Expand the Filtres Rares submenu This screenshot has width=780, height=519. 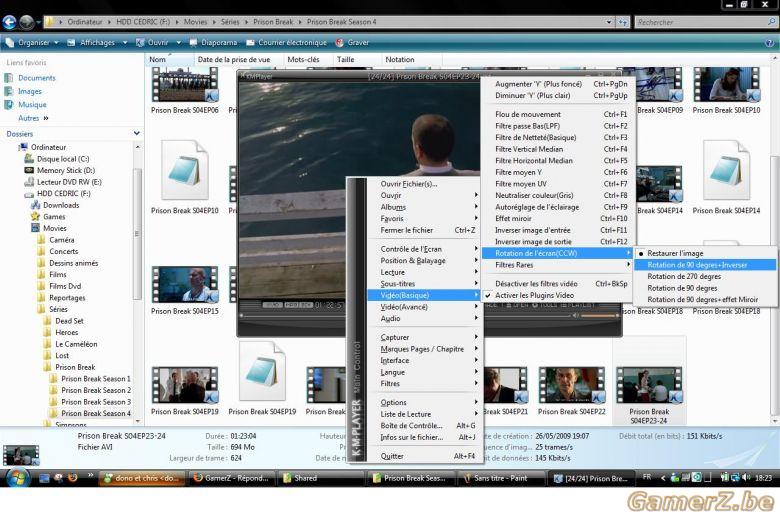(558, 265)
